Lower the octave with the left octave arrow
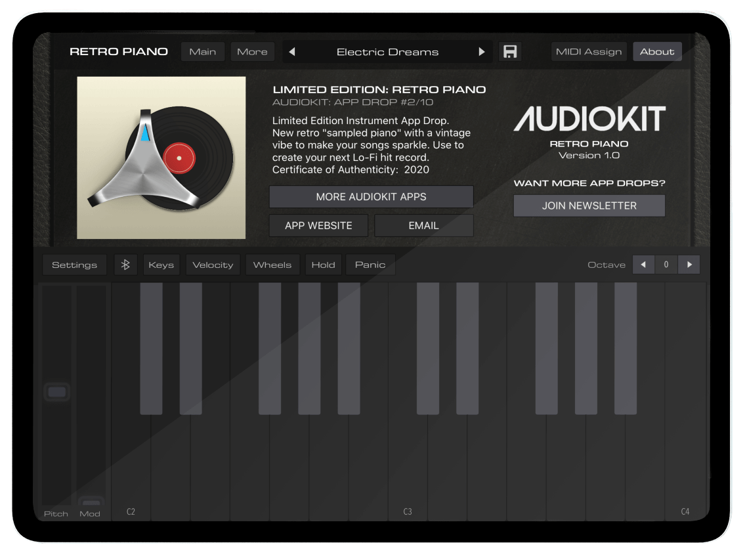745x560 pixels. (x=643, y=264)
